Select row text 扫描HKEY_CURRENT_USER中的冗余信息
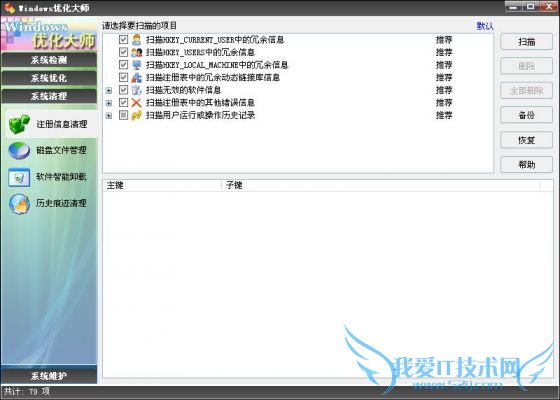Screen dimensions: 560x400 click(215, 40)
